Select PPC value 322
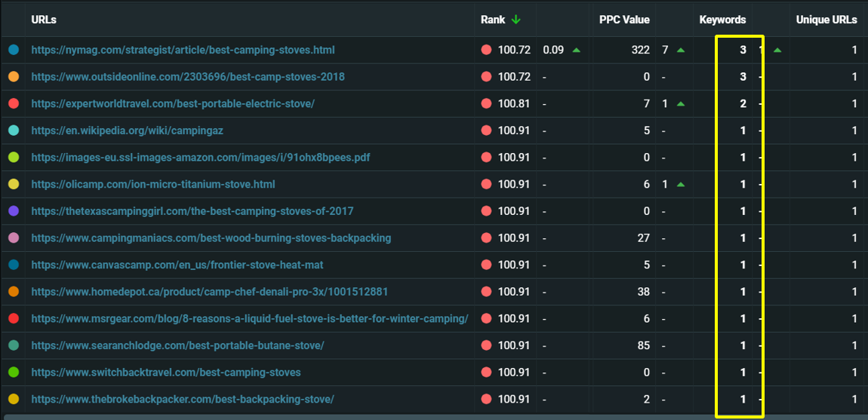The height and width of the screenshot is (420, 868). [641, 50]
